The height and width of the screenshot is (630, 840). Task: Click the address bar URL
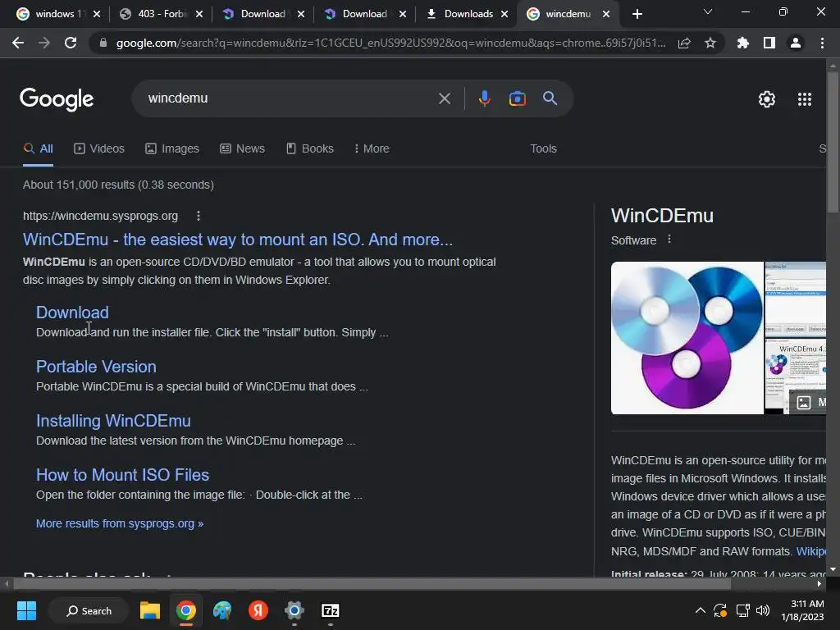[x=391, y=43]
